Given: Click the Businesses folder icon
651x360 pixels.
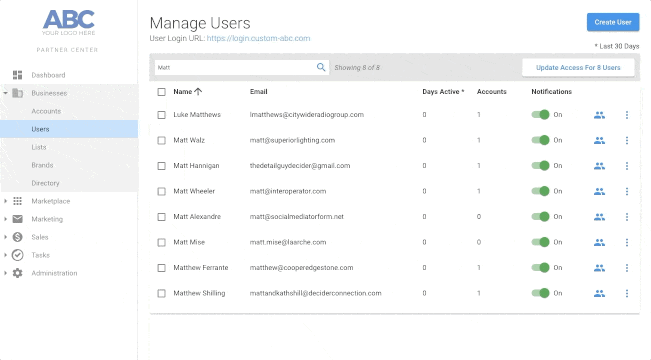Looking at the screenshot, I should 17,93.
